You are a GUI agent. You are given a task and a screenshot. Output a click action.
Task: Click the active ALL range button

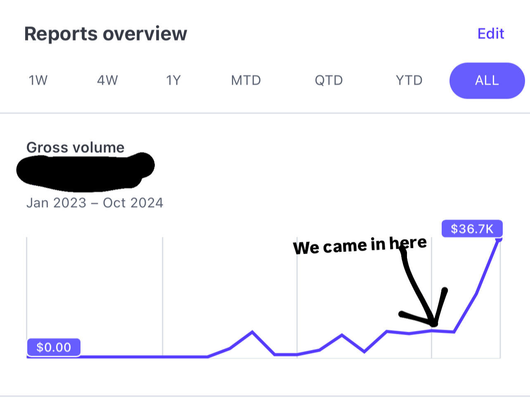487,80
